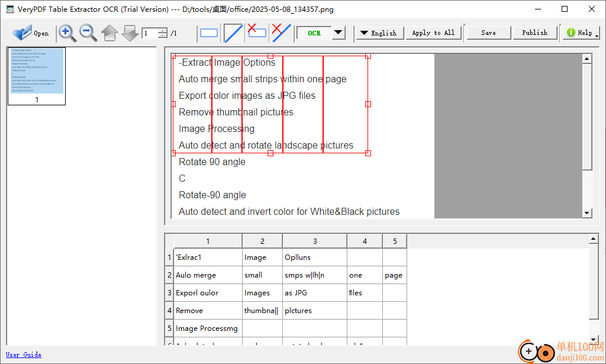
Task: Click the right-middle handle of red selection
Action: (368, 104)
